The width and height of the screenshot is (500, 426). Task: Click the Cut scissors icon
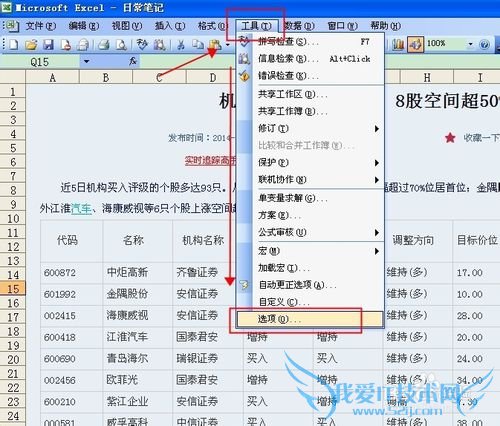pyautogui.click(x=181, y=44)
